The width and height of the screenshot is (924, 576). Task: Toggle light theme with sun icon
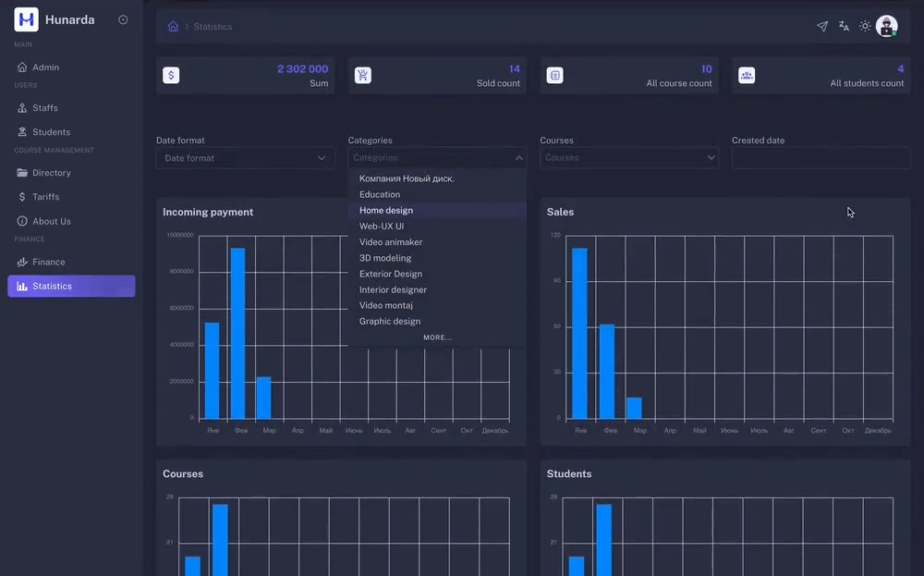[x=865, y=26]
